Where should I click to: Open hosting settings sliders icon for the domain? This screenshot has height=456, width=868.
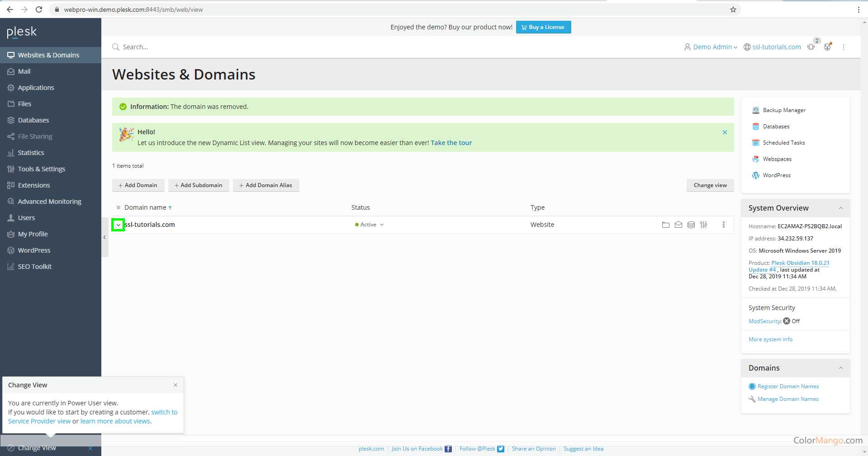(x=704, y=225)
